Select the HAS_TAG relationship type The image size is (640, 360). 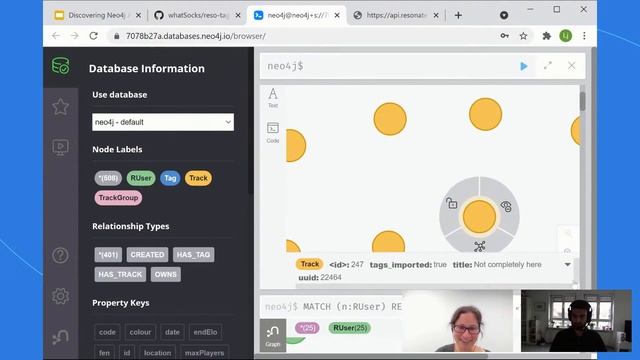[193, 255]
